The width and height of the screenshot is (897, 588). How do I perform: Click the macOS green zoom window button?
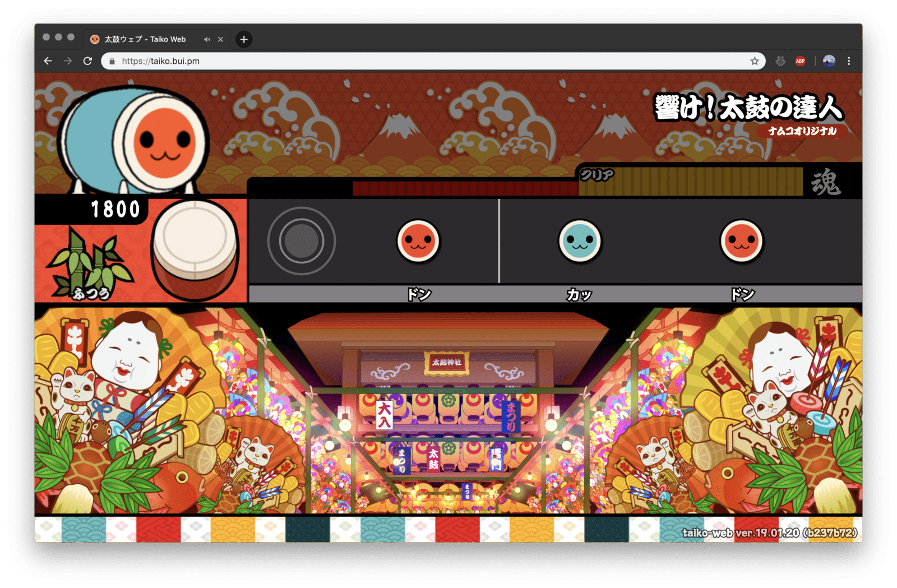[x=71, y=37]
